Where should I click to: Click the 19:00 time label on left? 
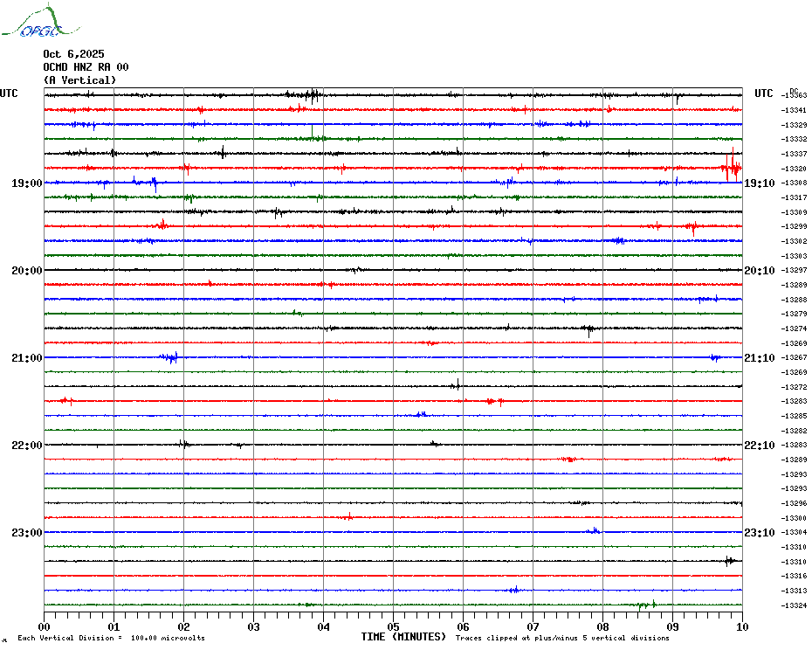coord(26,183)
